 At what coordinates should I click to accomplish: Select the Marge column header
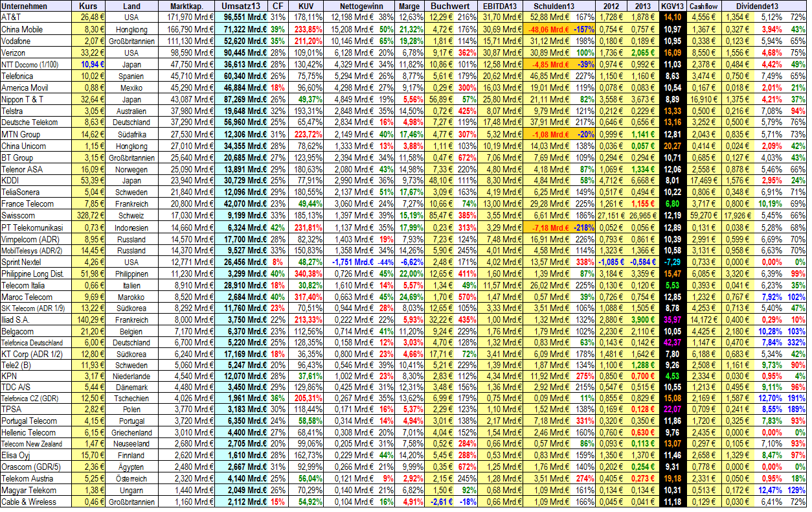pyautogui.click(x=409, y=6)
